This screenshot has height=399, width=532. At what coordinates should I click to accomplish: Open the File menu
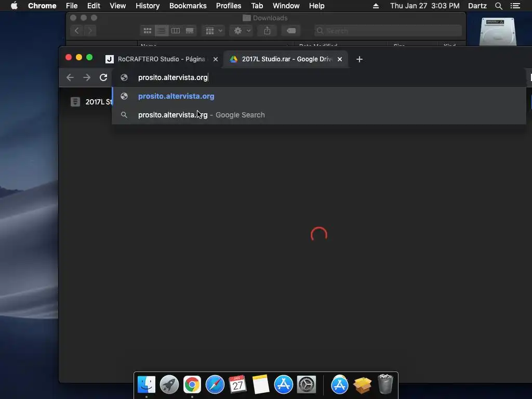tap(72, 6)
